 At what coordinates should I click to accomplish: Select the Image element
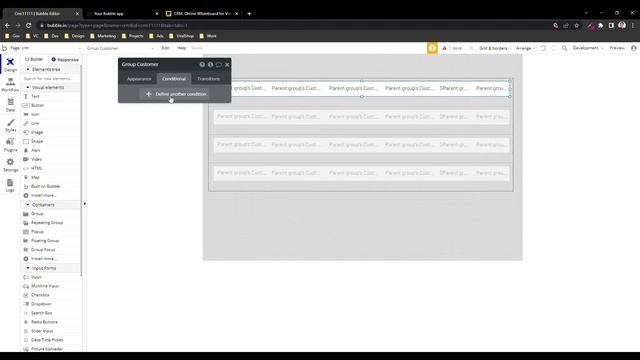click(x=51, y=132)
